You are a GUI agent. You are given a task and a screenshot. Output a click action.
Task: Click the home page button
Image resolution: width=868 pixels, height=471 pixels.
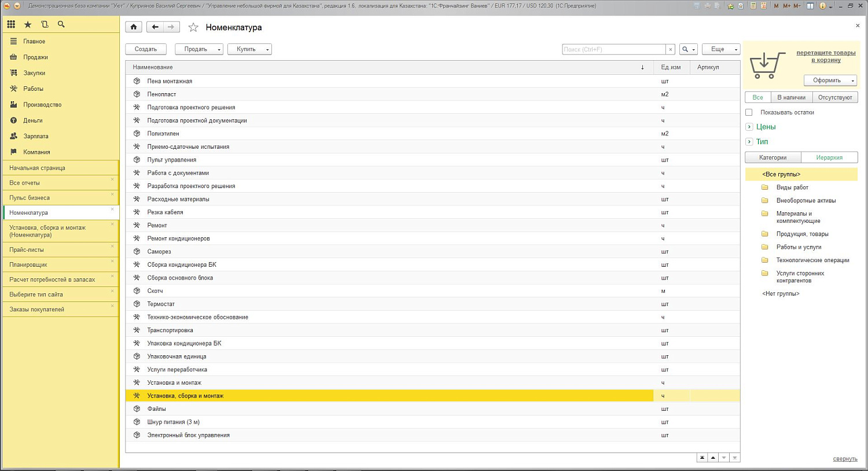134,27
